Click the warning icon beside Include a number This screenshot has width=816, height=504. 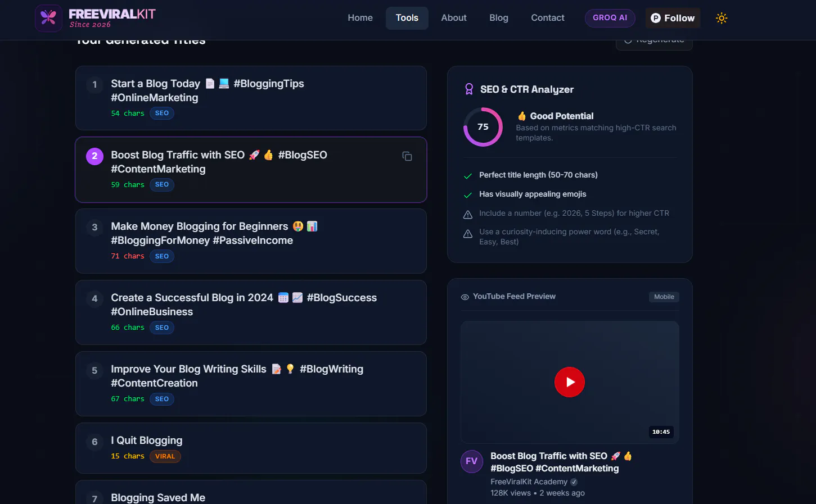[467, 214]
